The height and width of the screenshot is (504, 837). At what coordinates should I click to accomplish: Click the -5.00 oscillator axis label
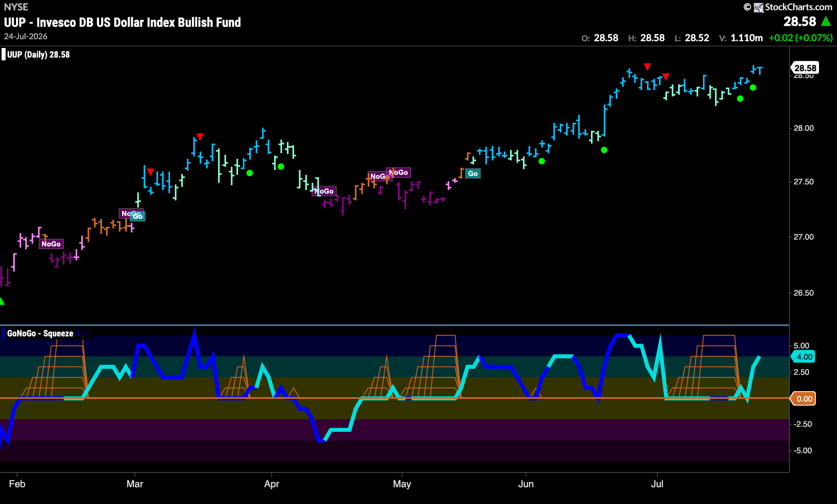pyautogui.click(x=803, y=450)
